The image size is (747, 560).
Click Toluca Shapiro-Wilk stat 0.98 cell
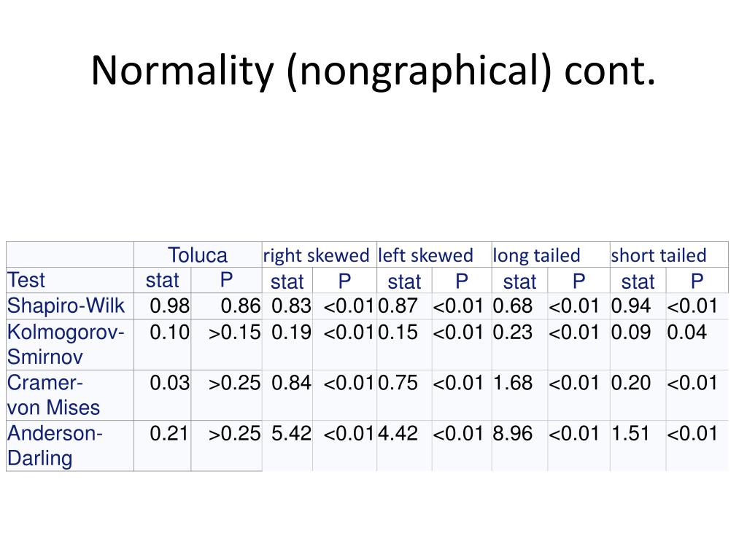tap(170, 306)
